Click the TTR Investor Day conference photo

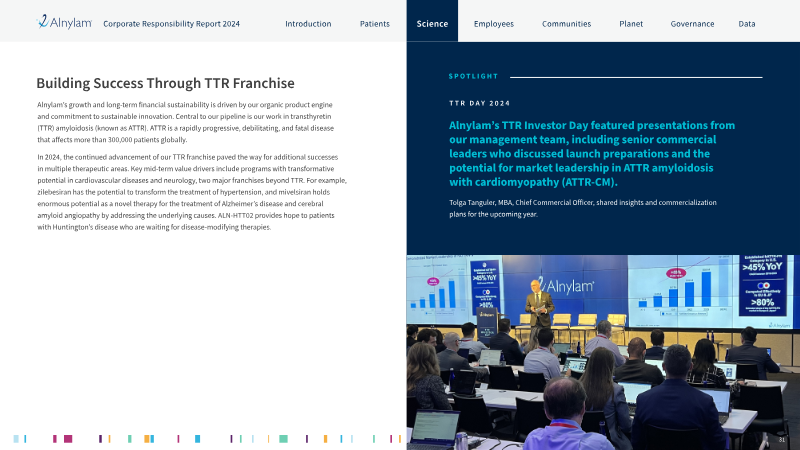click(x=603, y=353)
